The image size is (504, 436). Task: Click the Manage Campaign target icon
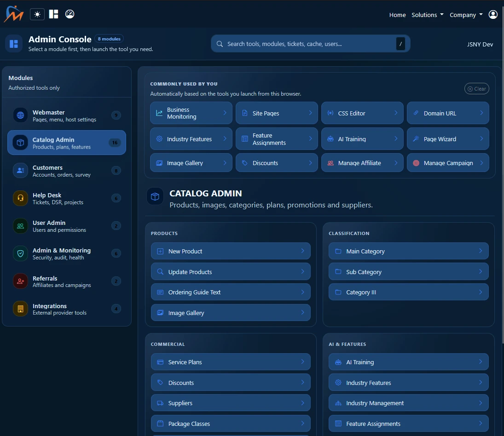[x=416, y=163]
